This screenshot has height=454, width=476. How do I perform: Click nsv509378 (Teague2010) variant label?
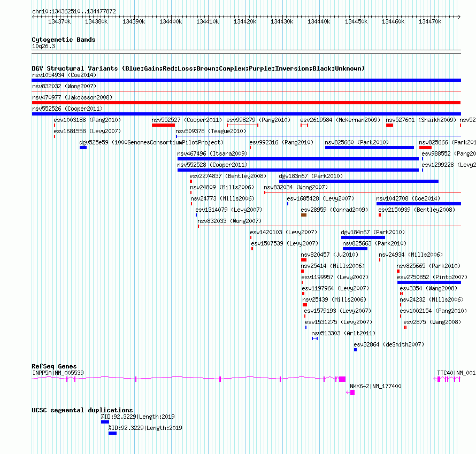[x=211, y=131]
